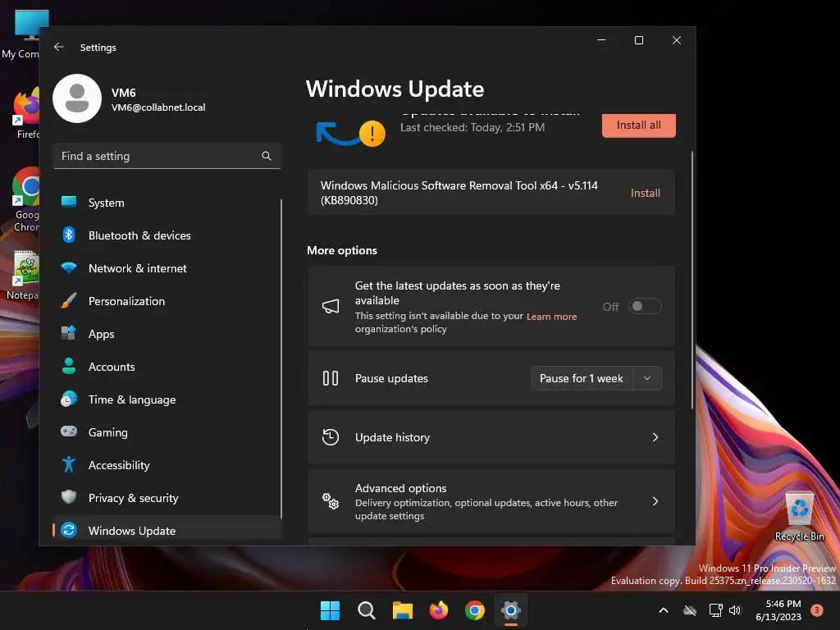Image resolution: width=840 pixels, height=630 pixels.
Task: Click the sidebar navigation scrollbar
Action: point(281,358)
